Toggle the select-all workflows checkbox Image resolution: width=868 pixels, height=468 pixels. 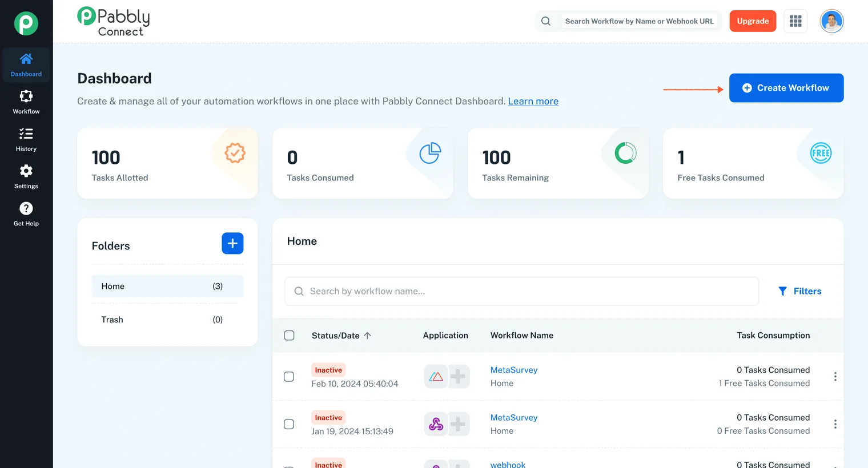click(x=290, y=336)
